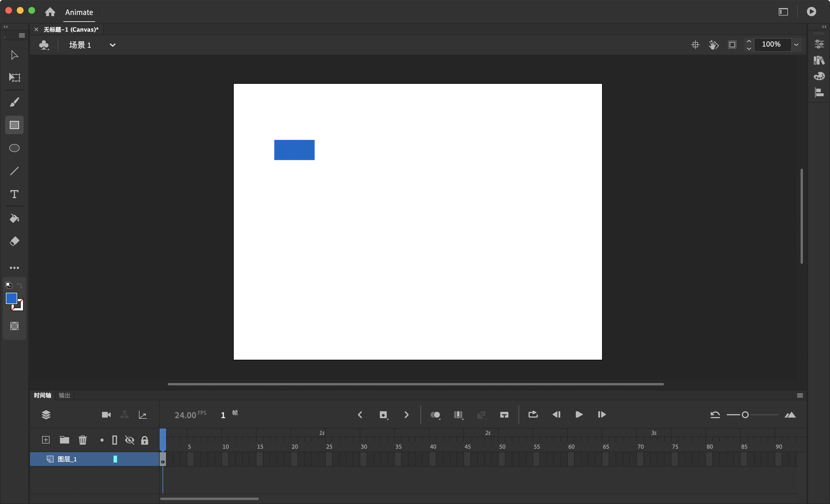Select the Free Transform tool
830x504 pixels.
pos(14,77)
